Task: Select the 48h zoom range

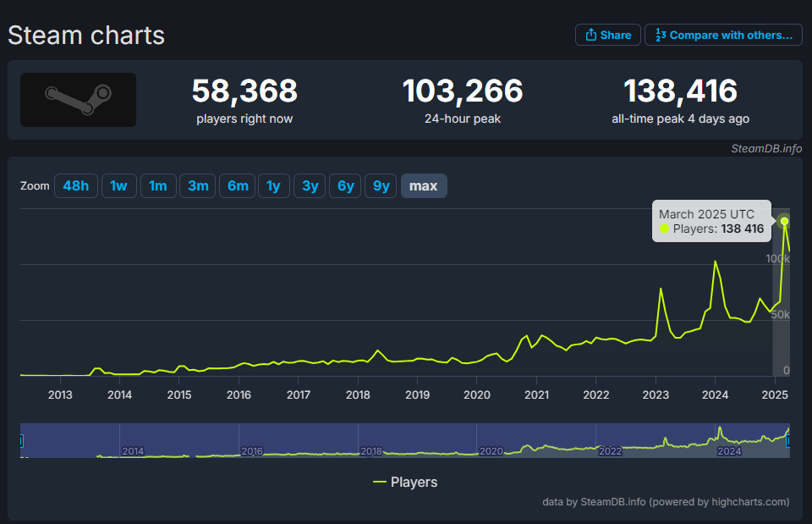Action: [75, 185]
